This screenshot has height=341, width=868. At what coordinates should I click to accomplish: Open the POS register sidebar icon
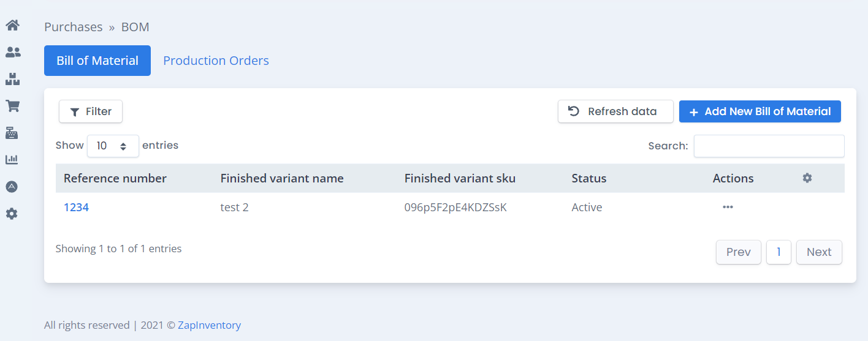click(12, 133)
